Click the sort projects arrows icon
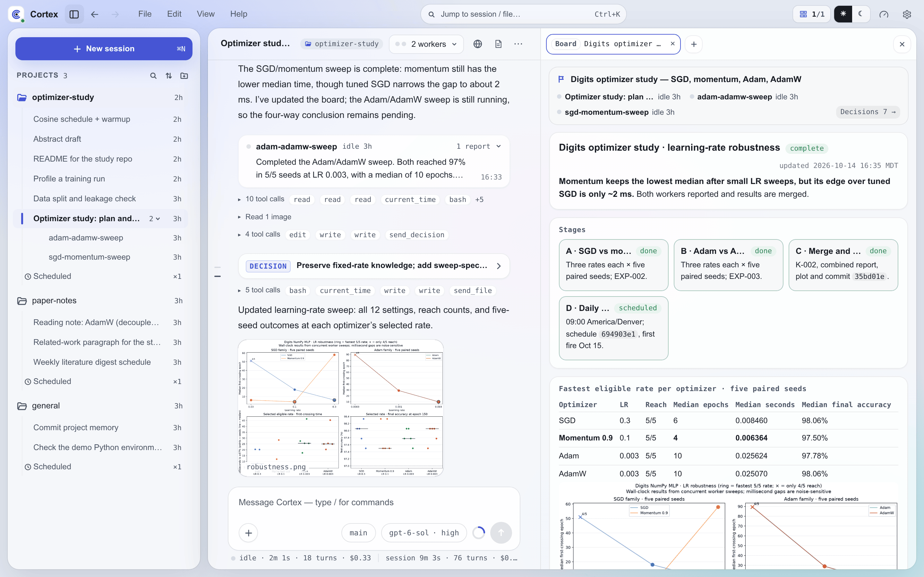 click(x=169, y=76)
